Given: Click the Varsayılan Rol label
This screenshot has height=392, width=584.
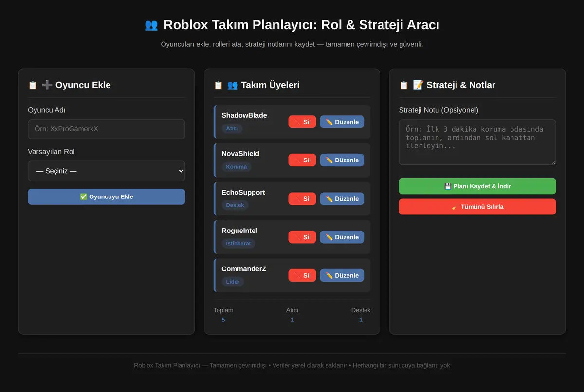Looking at the screenshot, I should (x=51, y=152).
